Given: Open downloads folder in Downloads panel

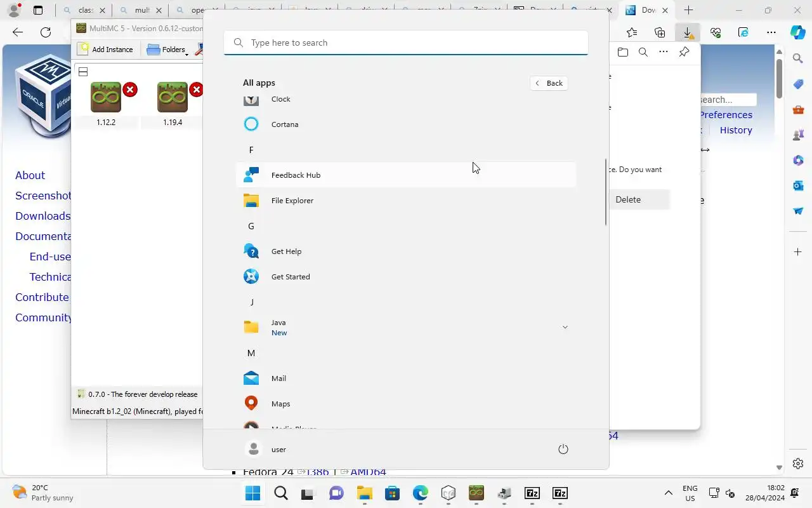Looking at the screenshot, I should [x=623, y=52].
